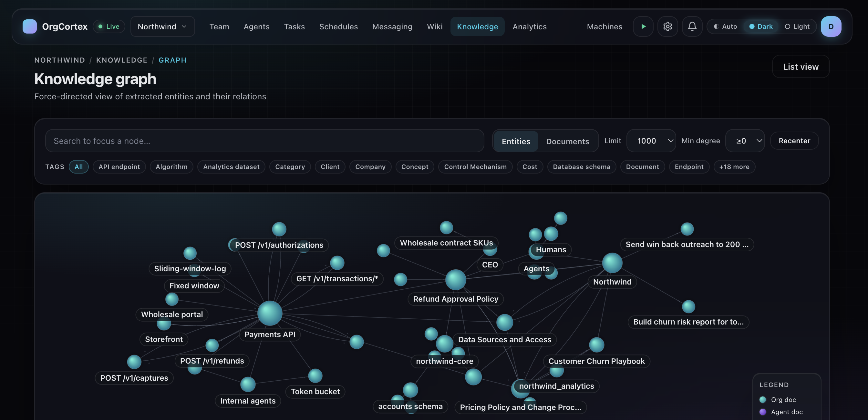Viewport: 868px width, 420px height.
Task: Open the Tasks tab
Action: click(x=294, y=26)
